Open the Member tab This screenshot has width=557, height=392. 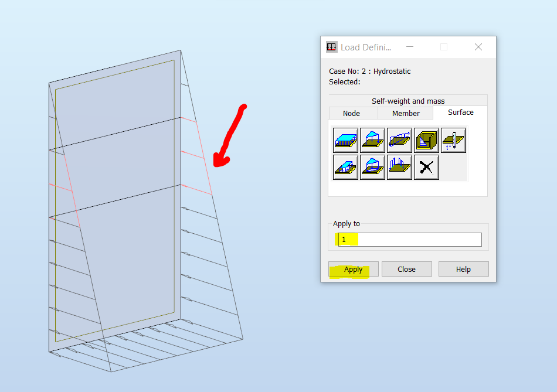tap(405, 113)
